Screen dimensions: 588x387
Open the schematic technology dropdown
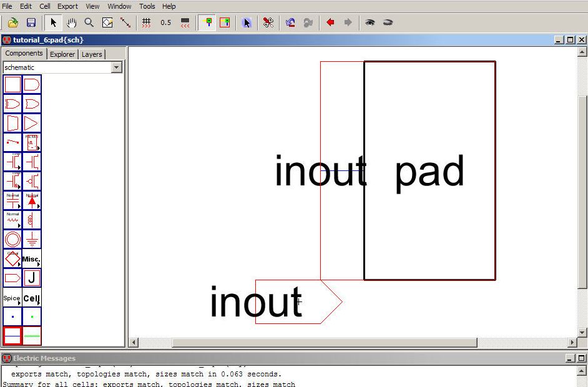click(116, 67)
